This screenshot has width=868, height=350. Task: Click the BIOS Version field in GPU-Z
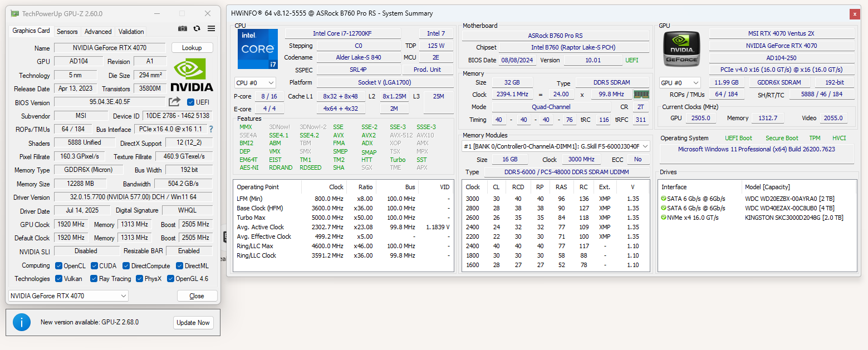pos(110,102)
